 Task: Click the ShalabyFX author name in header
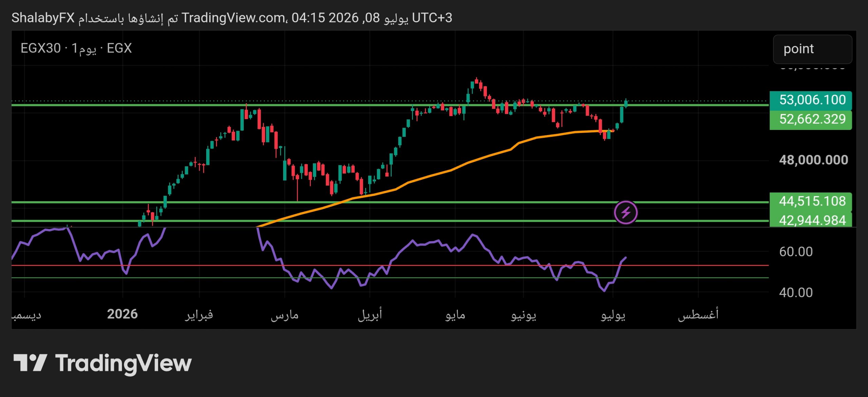(43, 18)
